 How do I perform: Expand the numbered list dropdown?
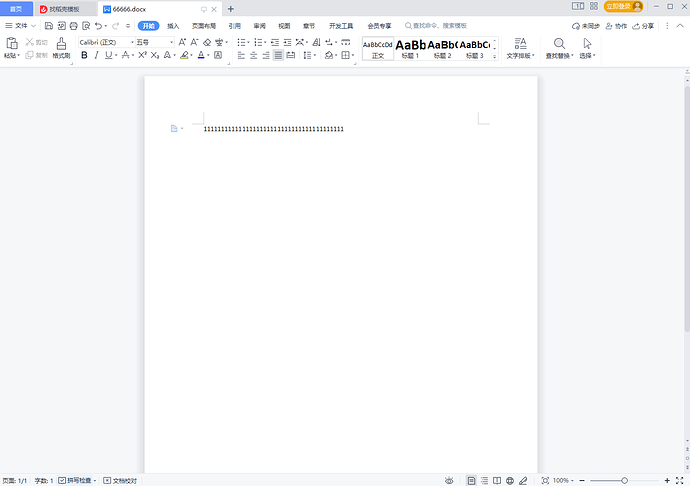[265, 42]
